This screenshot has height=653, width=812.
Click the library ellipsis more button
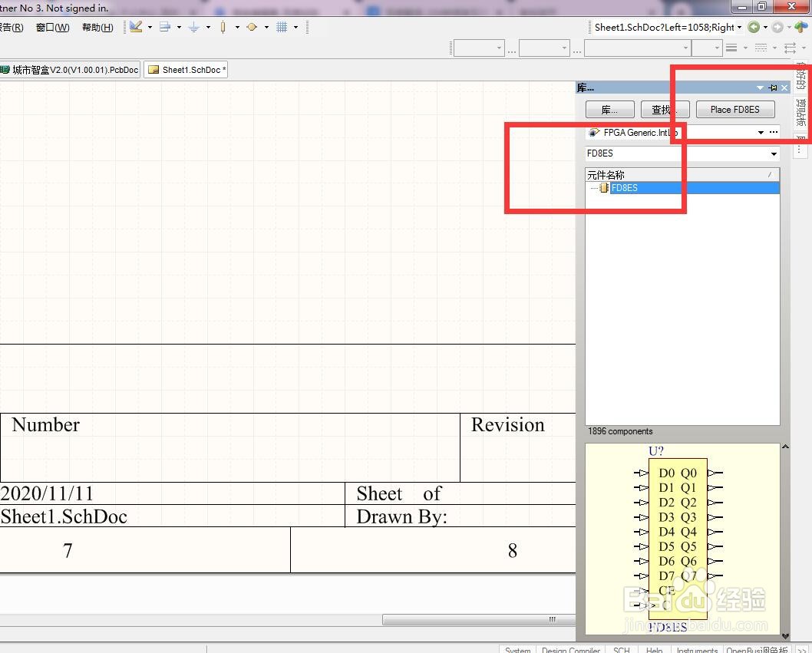pyautogui.click(x=773, y=133)
